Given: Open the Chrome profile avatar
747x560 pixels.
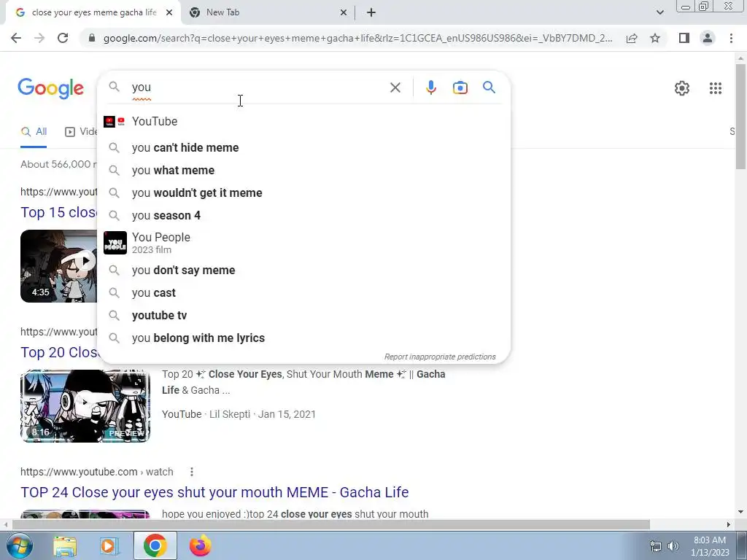Looking at the screenshot, I should [708, 38].
